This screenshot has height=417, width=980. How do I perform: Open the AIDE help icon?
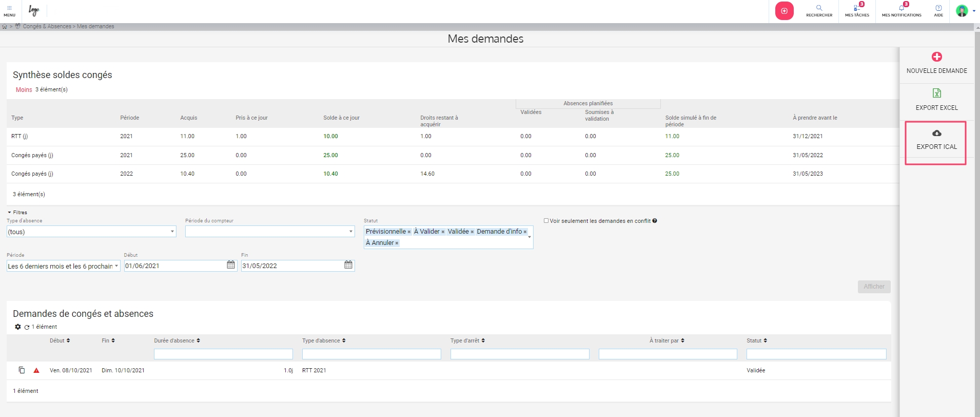pos(938,8)
